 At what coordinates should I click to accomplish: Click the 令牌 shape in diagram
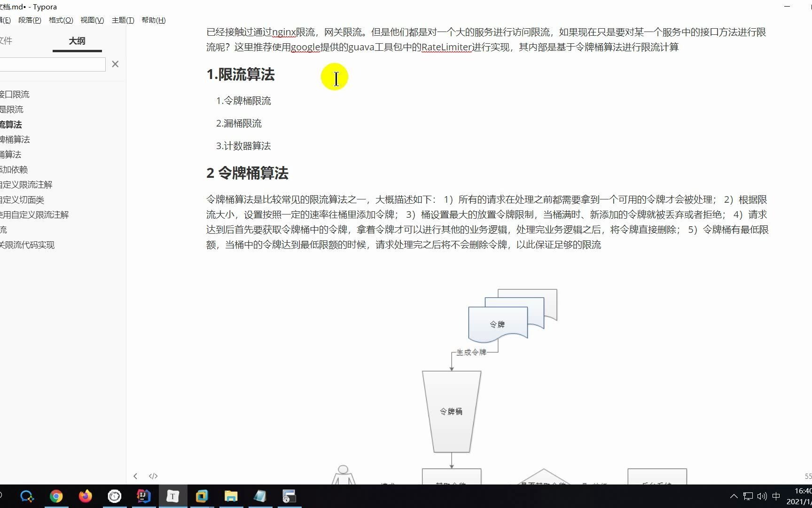tap(498, 324)
